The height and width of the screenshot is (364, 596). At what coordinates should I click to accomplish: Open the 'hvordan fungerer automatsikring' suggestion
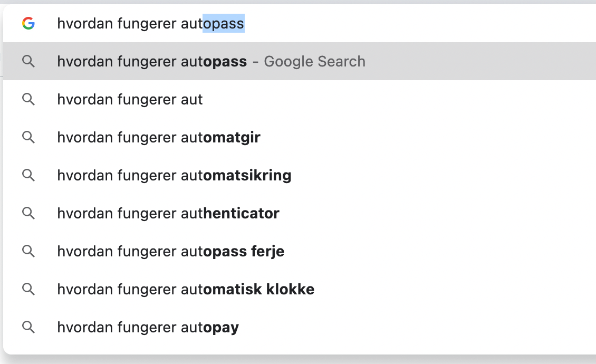[x=174, y=175]
